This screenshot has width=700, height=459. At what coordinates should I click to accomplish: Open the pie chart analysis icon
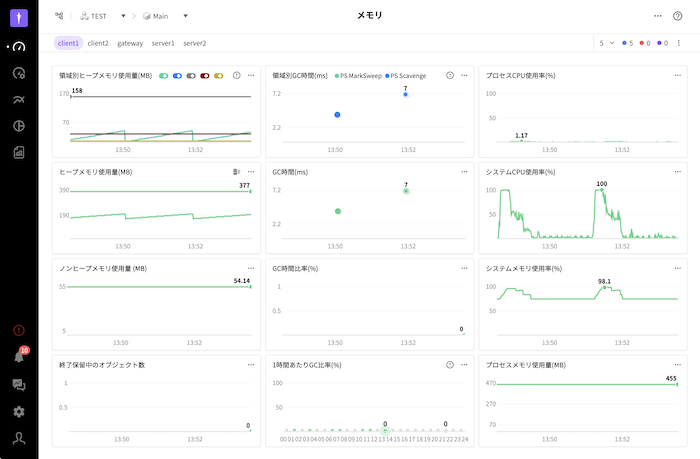click(x=18, y=126)
